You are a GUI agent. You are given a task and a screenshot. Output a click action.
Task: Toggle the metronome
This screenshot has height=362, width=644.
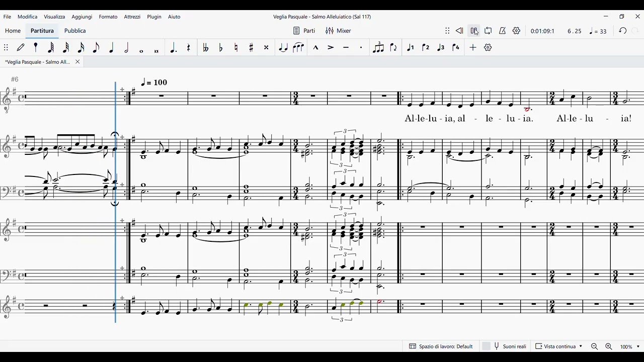pyautogui.click(x=502, y=31)
